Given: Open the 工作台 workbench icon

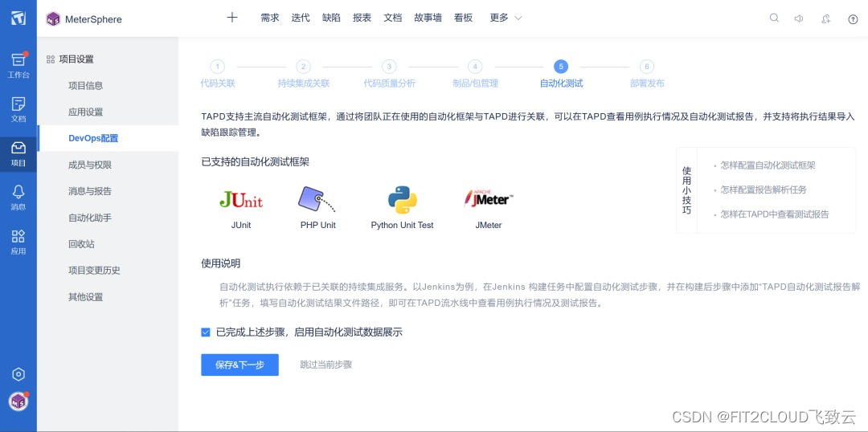Looking at the screenshot, I should (x=18, y=59).
